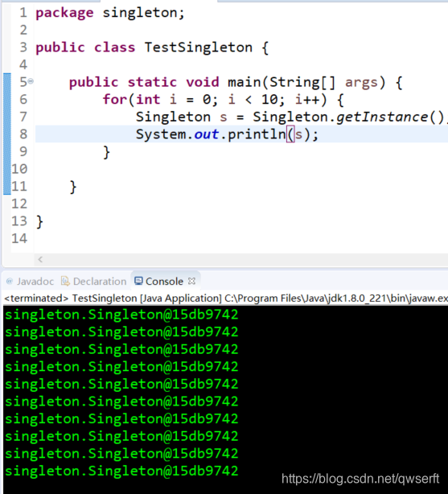Screen dimensions: 448x494
Task: Click the 'package' keyword on line 1
Action: click(64, 13)
